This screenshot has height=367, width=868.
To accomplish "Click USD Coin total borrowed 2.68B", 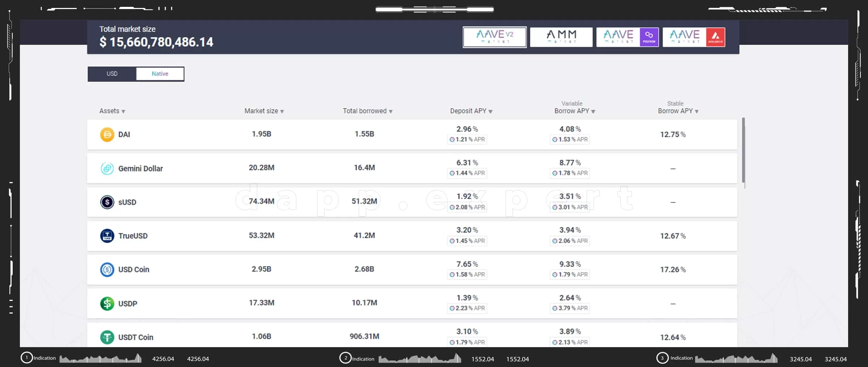I will pyautogui.click(x=364, y=269).
